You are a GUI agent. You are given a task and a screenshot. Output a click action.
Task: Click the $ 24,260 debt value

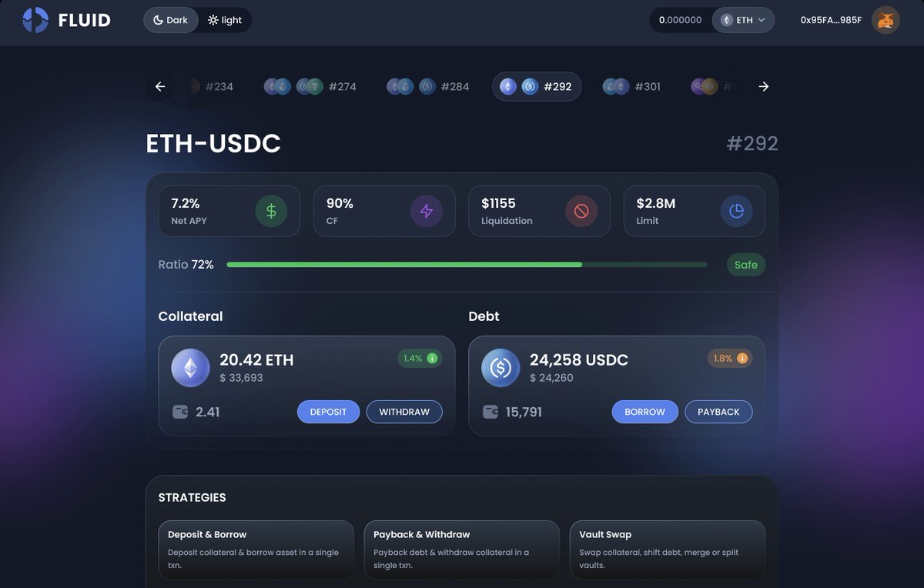click(551, 378)
